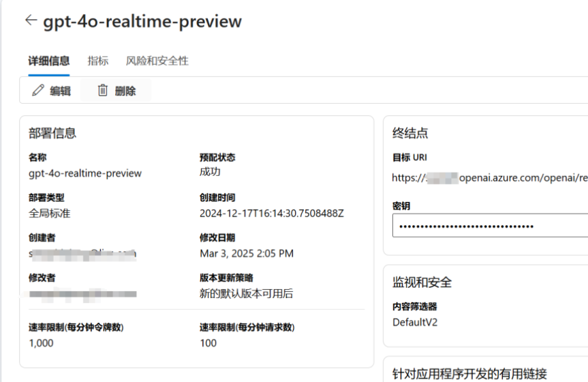Click the modified date Mar 3, 2025 2:05 PM
Viewport: 588px width, 382px height.
(247, 254)
